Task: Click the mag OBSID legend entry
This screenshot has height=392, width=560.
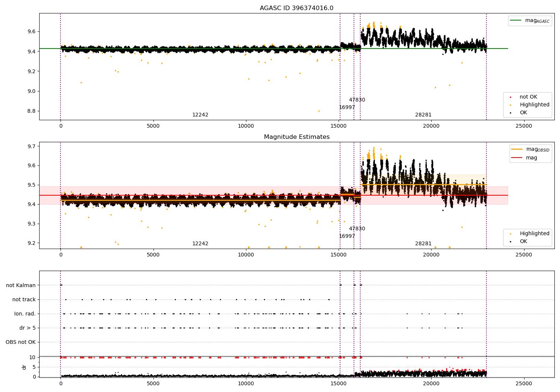Action: pos(531,149)
